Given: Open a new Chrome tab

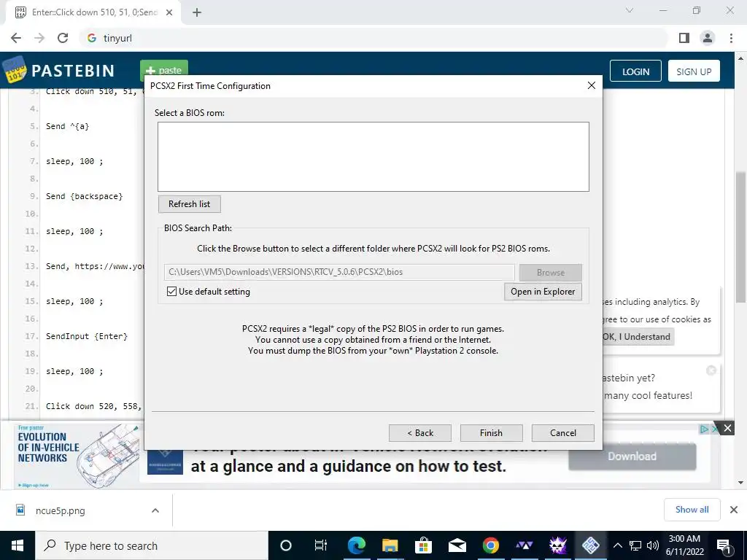Looking at the screenshot, I should [x=197, y=12].
